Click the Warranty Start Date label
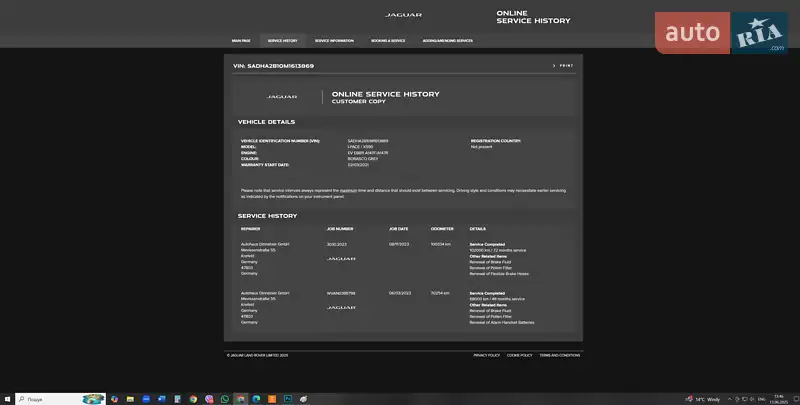The height and width of the screenshot is (405, 800). click(265, 165)
